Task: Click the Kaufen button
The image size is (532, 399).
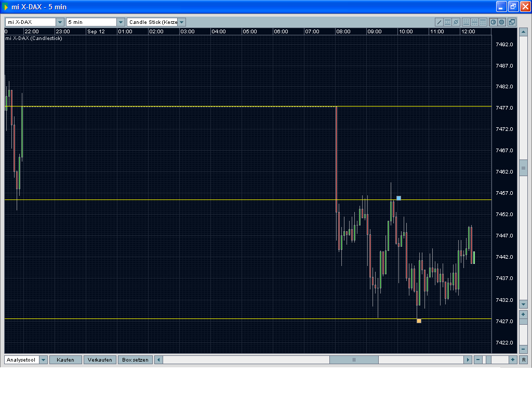Action: (x=65, y=360)
